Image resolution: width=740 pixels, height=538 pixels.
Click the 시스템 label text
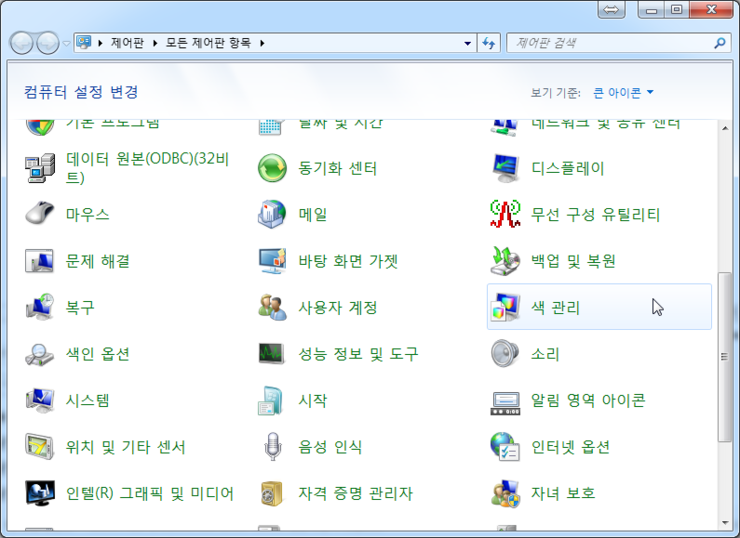88,401
